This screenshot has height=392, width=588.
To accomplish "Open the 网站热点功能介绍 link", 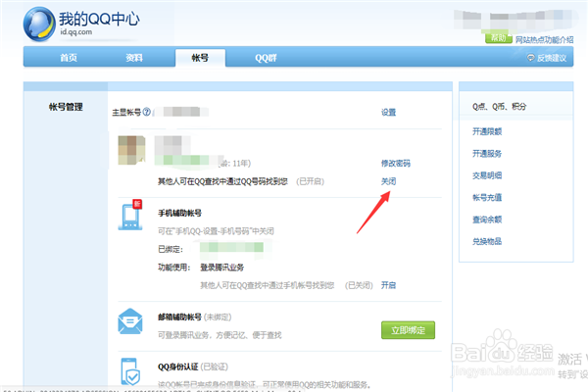I will [544, 40].
